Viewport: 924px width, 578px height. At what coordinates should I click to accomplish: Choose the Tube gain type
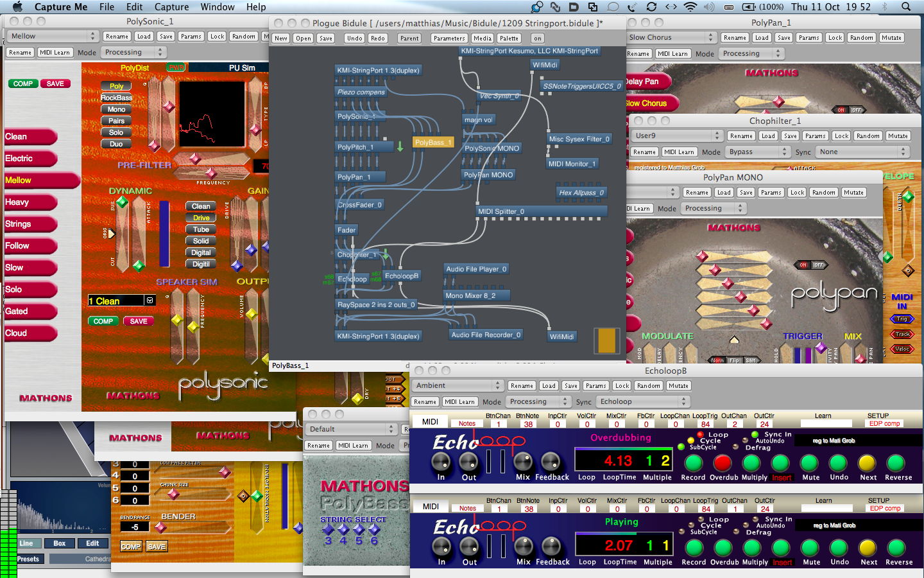point(201,229)
